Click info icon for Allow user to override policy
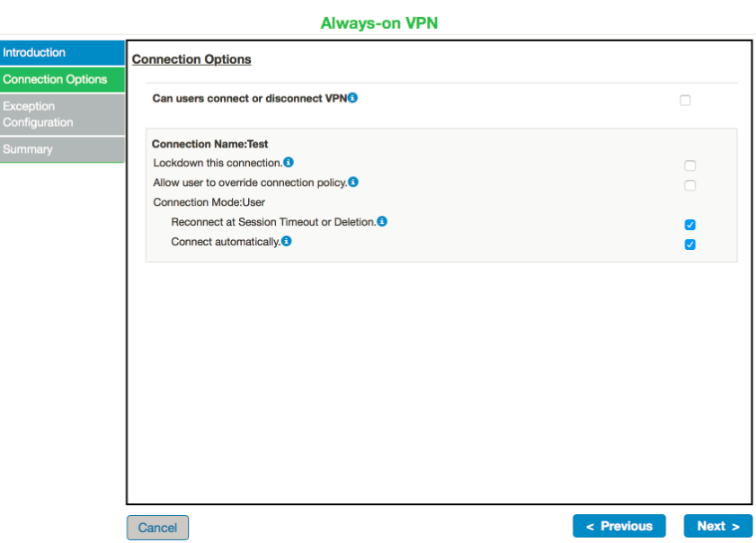Screen dimensions: 756x543 353,182
